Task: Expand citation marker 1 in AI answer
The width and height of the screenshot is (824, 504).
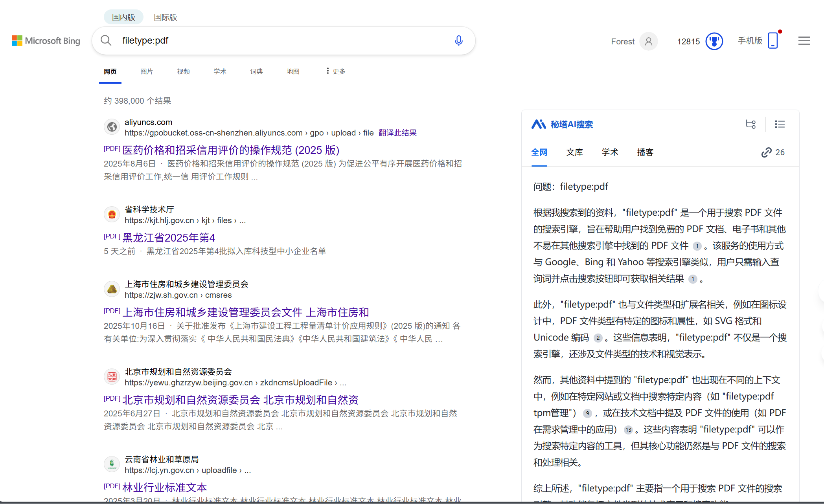Action: [x=697, y=246]
